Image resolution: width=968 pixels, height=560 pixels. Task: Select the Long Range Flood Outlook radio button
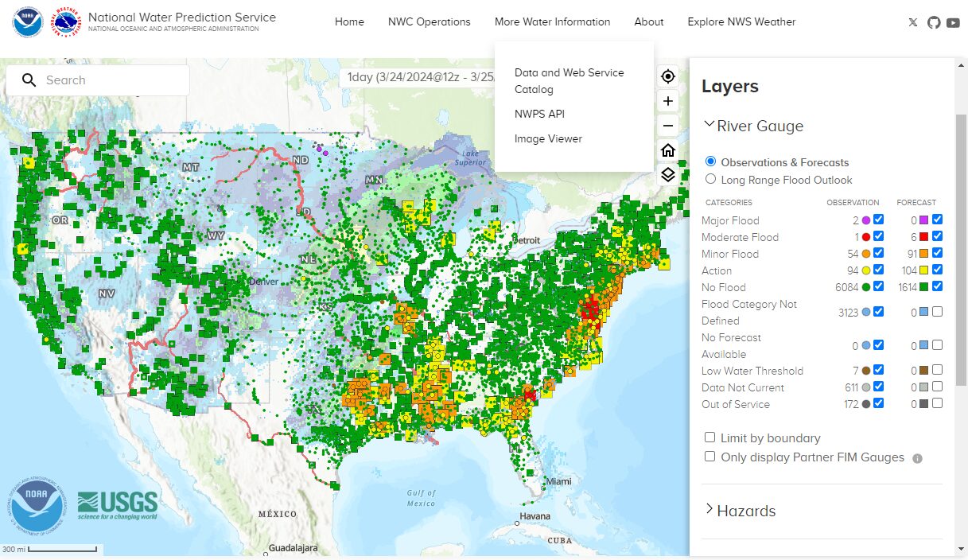(x=710, y=180)
